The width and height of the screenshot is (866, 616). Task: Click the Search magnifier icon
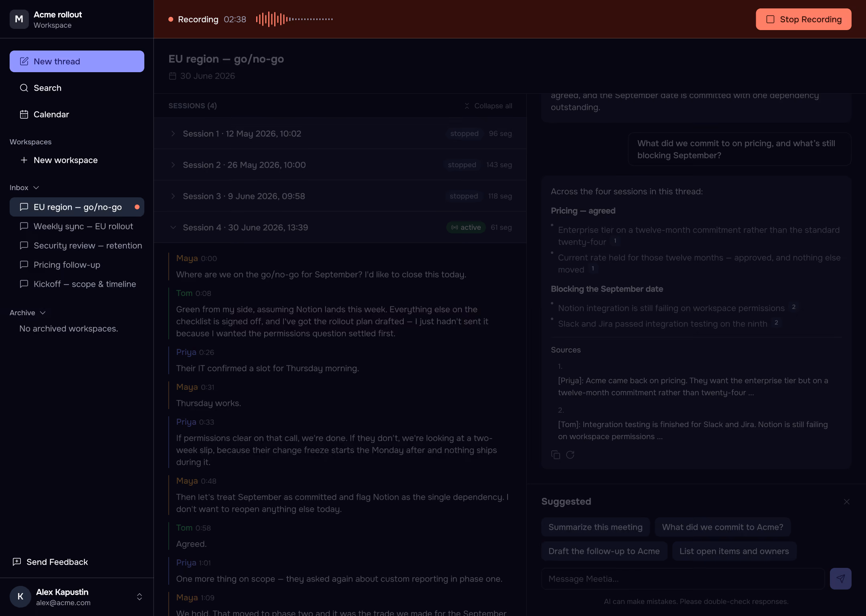pyautogui.click(x=24, y=88)
